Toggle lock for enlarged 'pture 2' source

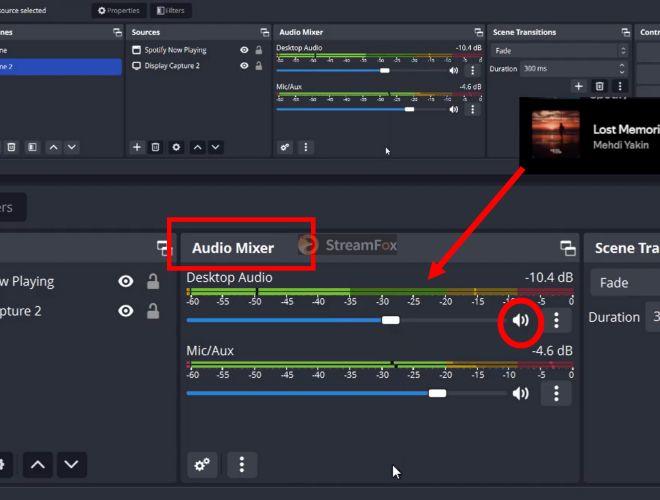[x=153, y=311]
